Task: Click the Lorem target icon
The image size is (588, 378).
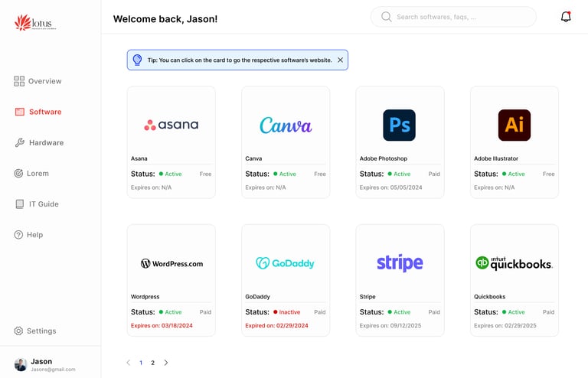Action: (x=18, y=173)
